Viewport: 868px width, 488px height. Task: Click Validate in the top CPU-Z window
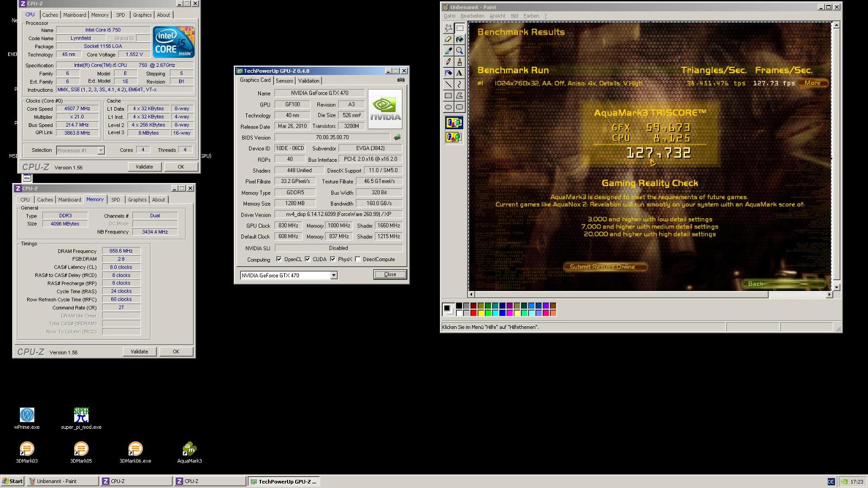pos(144,167)
